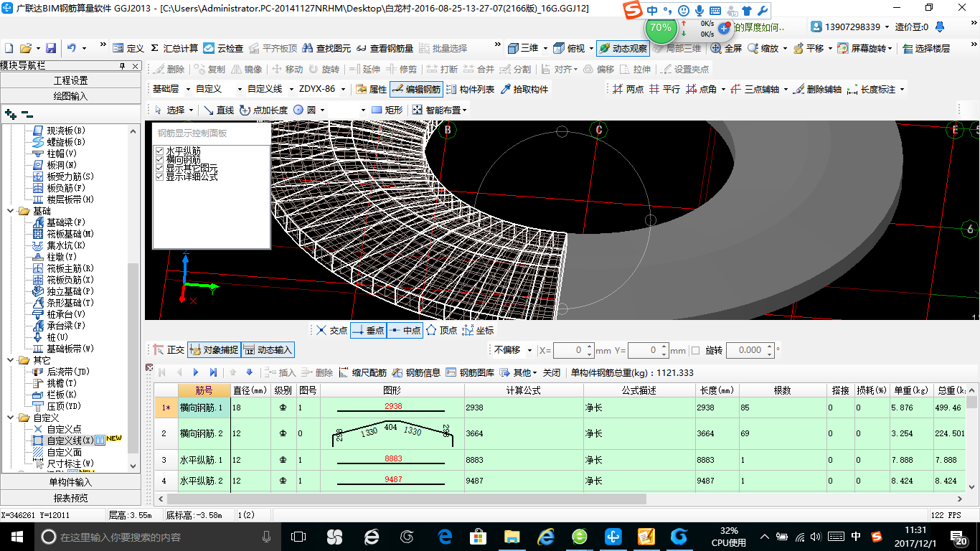Image resolution: width=980 pixels, height=551 pixels.
Task: Toggle 垂点 perpendicular snap
Action: 368,330
